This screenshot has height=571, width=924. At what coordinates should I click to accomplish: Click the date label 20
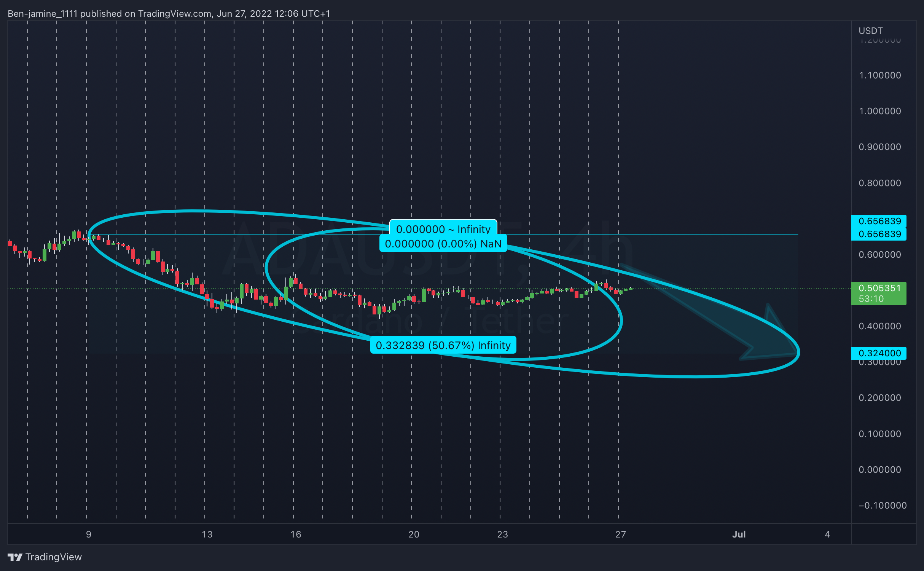point(414,534)
